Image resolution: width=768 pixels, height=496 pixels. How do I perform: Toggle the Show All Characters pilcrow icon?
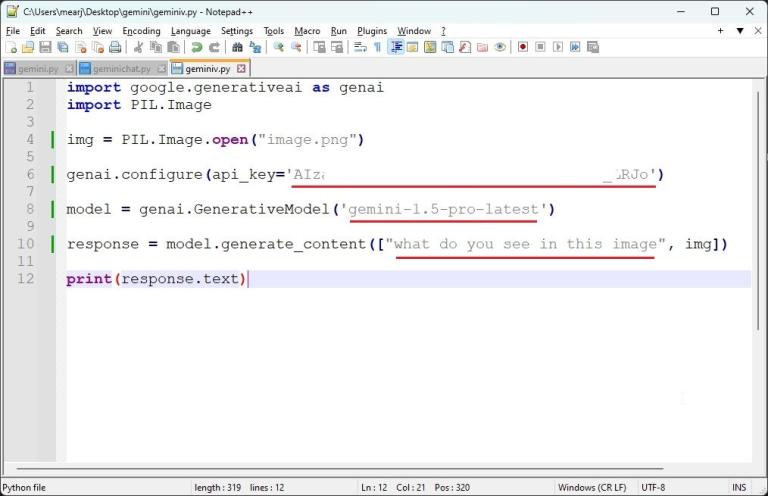(x=377, y=47)
